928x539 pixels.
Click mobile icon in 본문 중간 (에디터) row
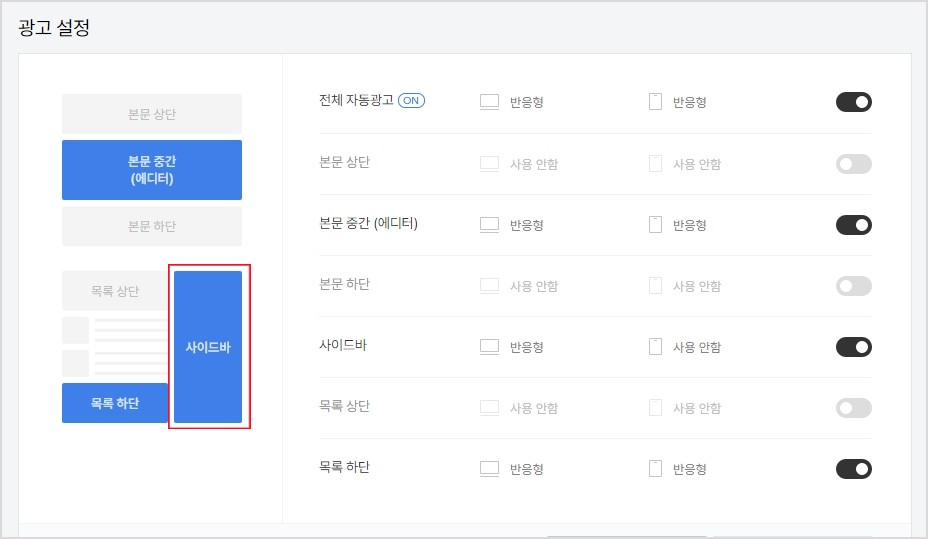(655, 225)
